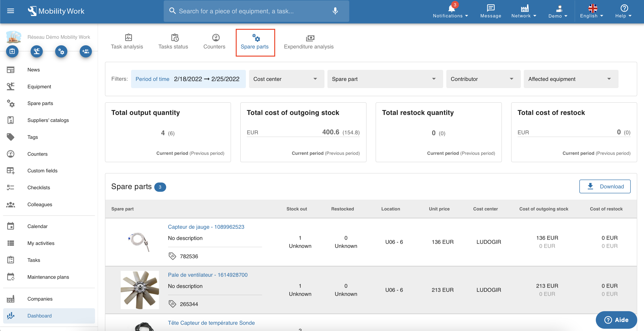Open the Help menu
The image size is (644, 331).
(x=624, y=11)
